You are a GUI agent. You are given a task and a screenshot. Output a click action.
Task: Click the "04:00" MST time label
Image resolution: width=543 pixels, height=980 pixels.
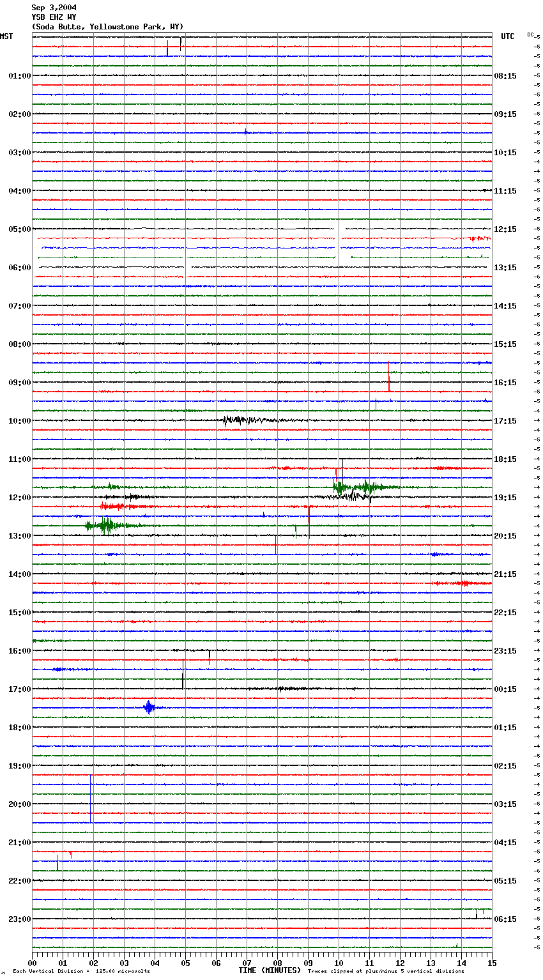[x=20, y=191]
